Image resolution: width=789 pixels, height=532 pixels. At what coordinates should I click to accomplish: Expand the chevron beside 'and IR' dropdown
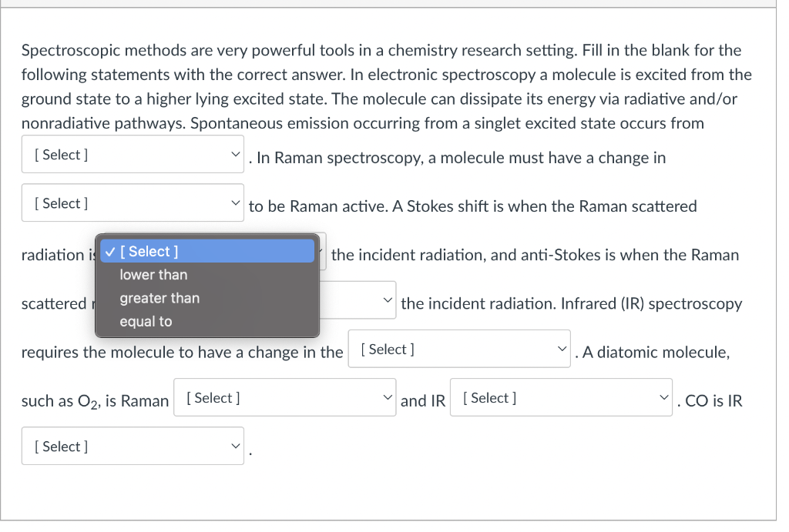664,396
